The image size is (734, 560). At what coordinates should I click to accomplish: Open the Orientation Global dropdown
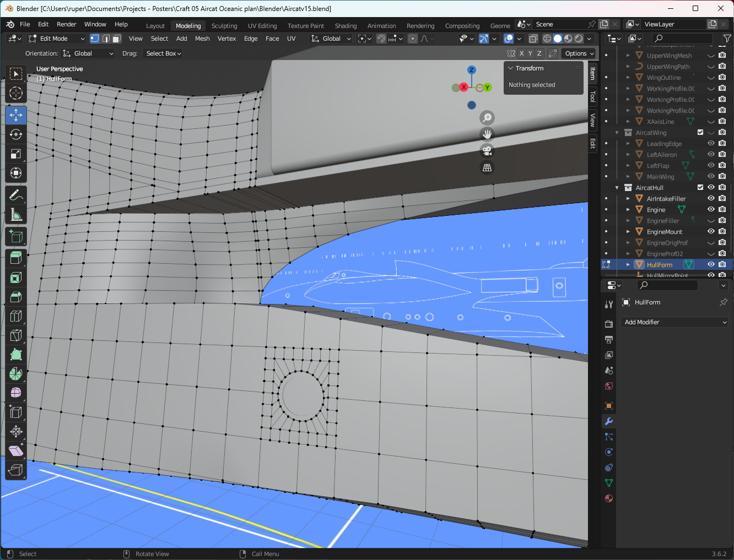click(88, 53)
